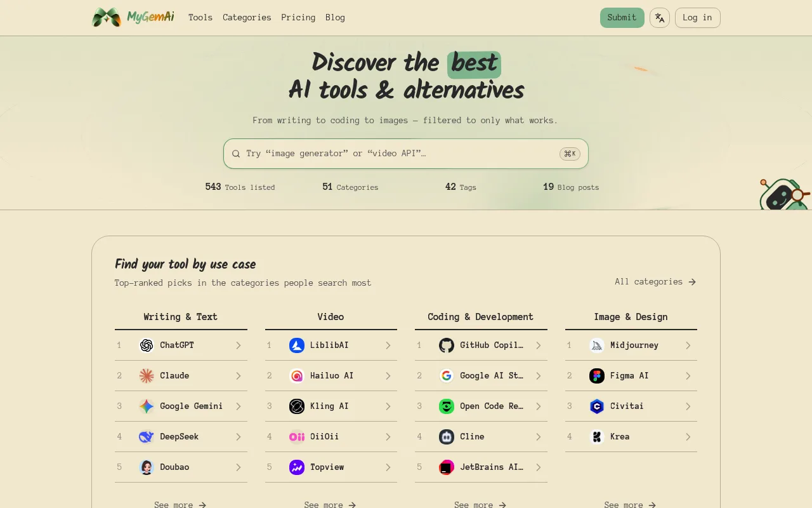Click the OiiOii logo icon
Screen dimensions: 812x508
[x=297, y=437]
